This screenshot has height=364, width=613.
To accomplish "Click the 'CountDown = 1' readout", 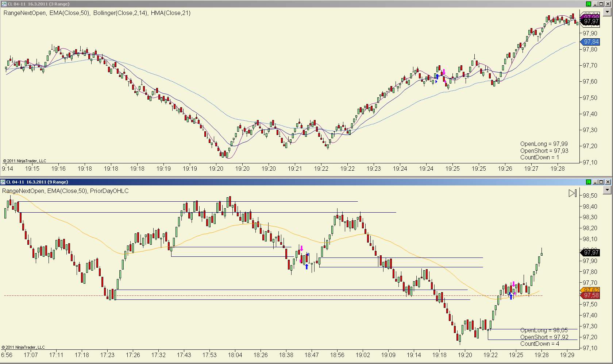I will point(540,158).
